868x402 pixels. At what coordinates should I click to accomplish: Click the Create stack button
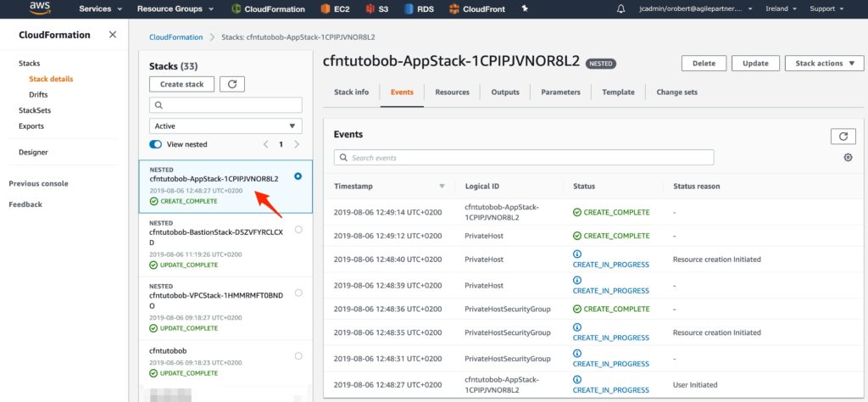point(181,84)
